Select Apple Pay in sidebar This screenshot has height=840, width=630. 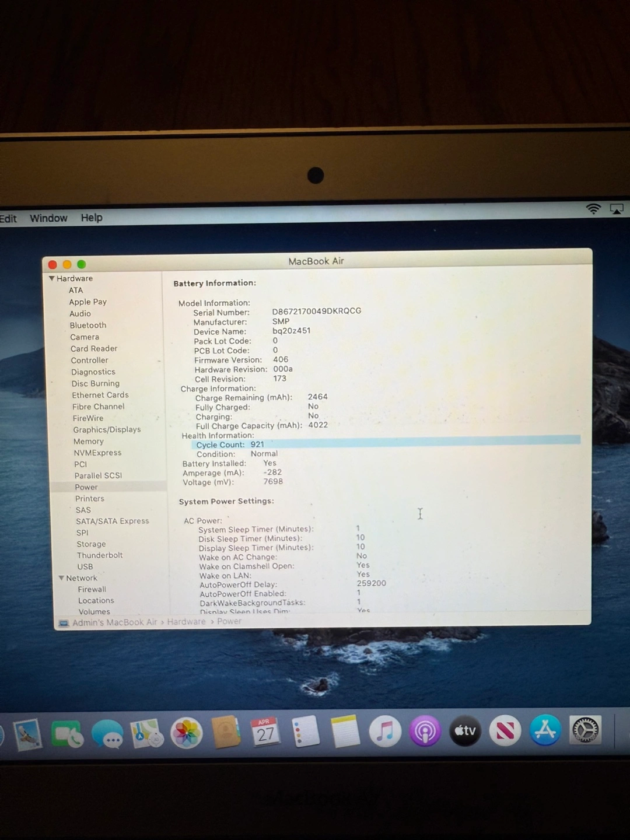pyautogui.click(x=87, y=302)
